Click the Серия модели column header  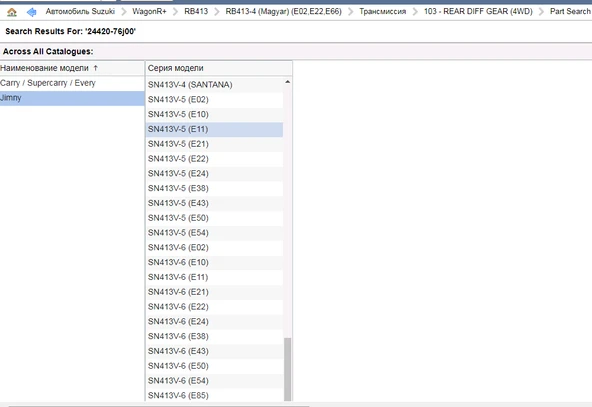pos(219,68)
